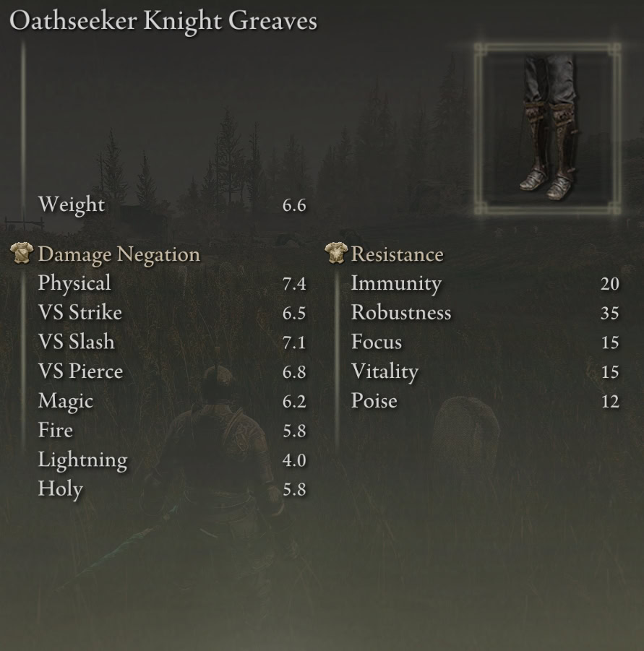The image size is (644, 651).
Task: Click the Magic negation label
Action: pyautogui.click(x=65, y=402)
